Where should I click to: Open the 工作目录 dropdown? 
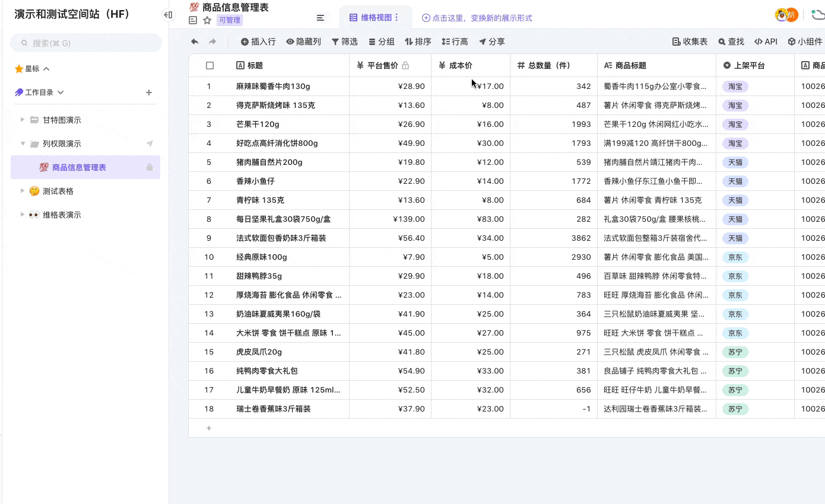pyautogui.click(x=60, y=92)
